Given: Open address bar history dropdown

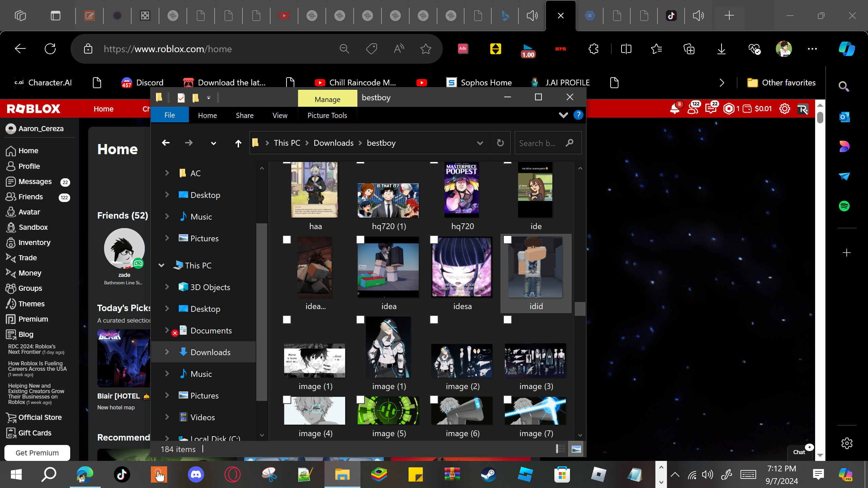Looking at the screenshot, I should pyautogui.click(x=480, y=143).
